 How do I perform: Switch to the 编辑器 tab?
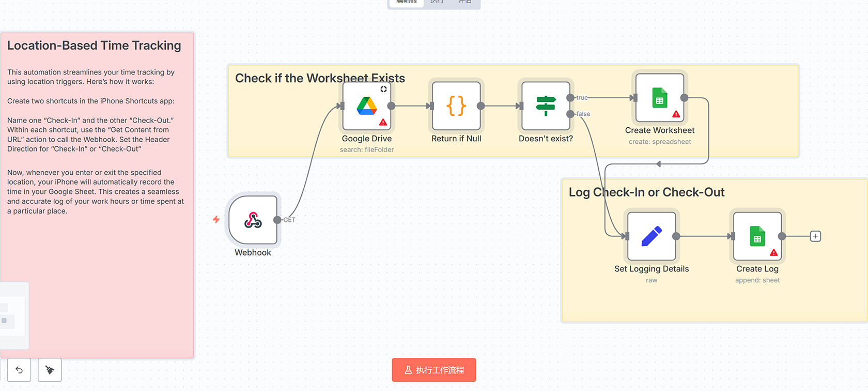pyautogui.click(x=407, y=2)
